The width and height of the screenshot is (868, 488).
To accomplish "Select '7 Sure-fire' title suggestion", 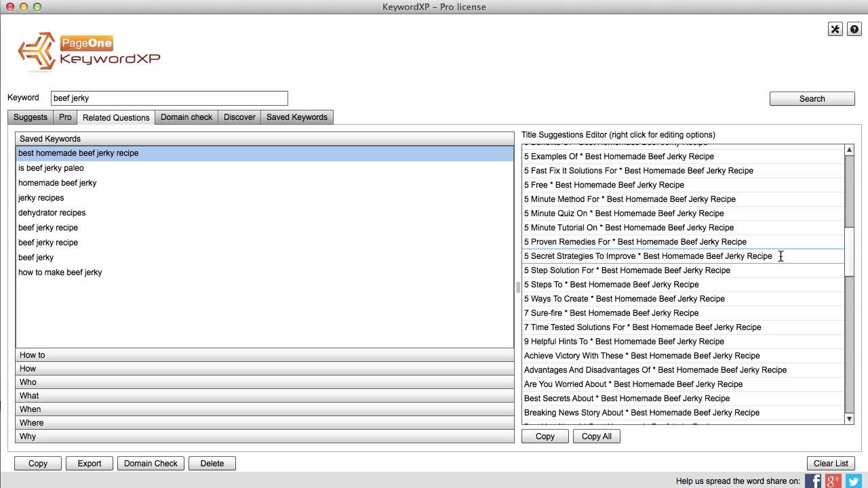I will click(683, 313).
